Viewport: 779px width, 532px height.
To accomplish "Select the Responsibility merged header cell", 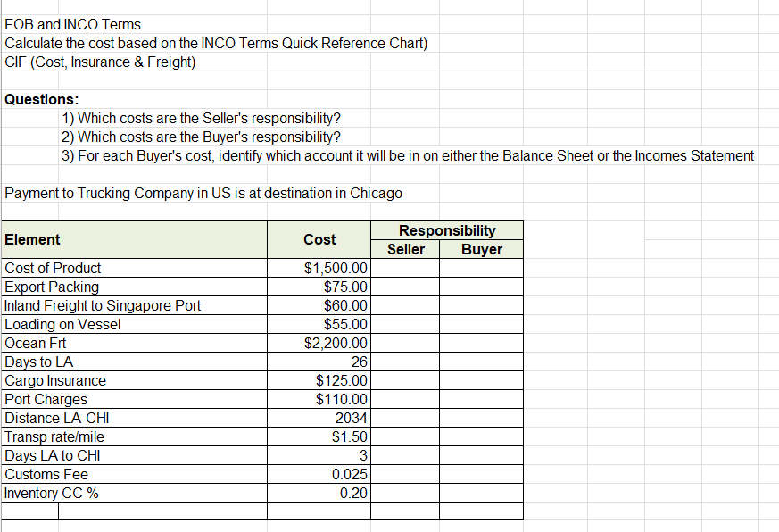I will (x=447, y=230).
